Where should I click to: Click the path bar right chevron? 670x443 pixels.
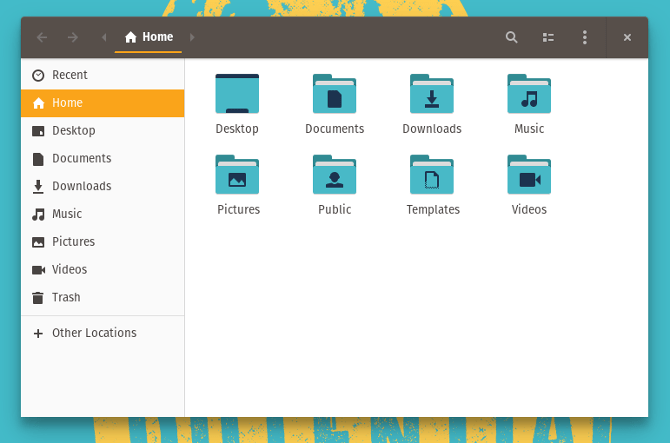(x=192, y=38)
